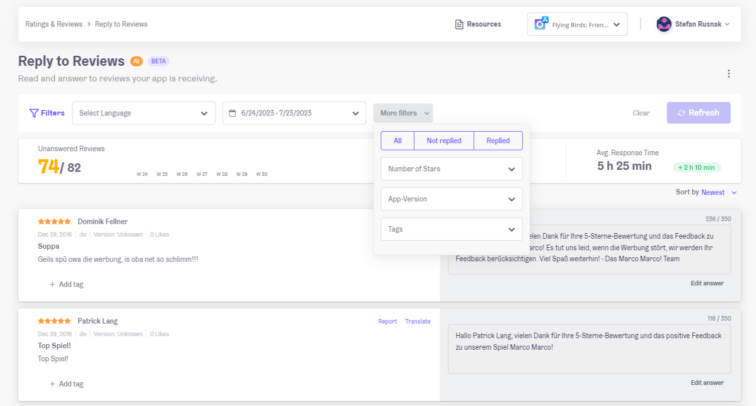Click the Reply to Reviews page heading
The image size is (756, 406).
pos(71,61)
